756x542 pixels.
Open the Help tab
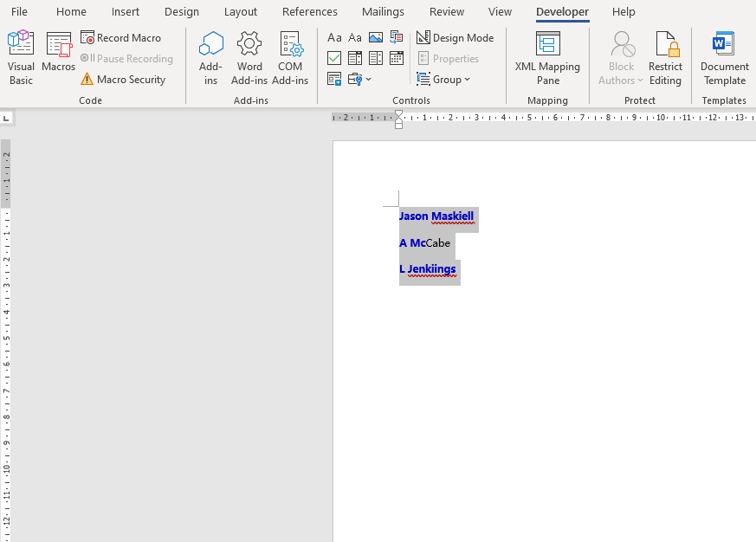pos(624,11)
